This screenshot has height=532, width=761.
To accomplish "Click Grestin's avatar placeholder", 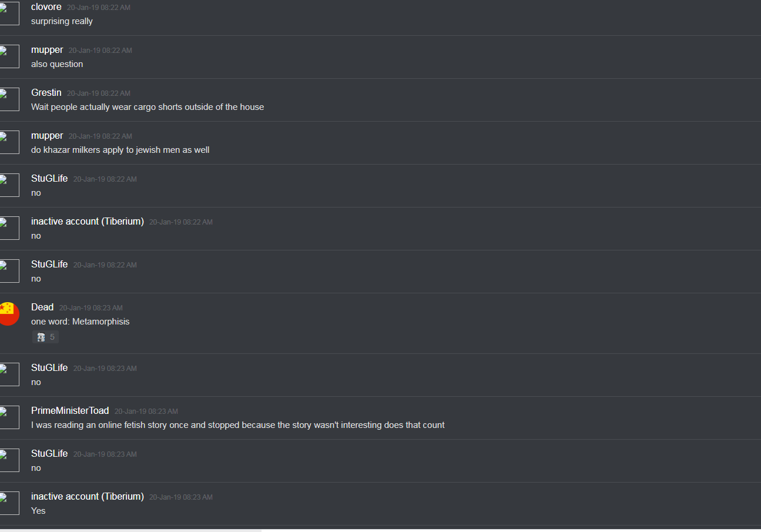I will (x=9, y=99).
